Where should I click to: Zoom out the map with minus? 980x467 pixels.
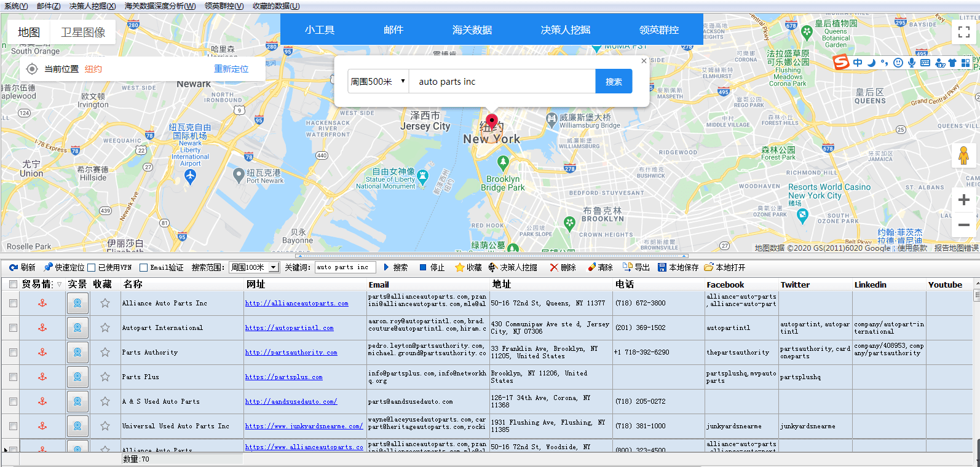tap(964, 225)
